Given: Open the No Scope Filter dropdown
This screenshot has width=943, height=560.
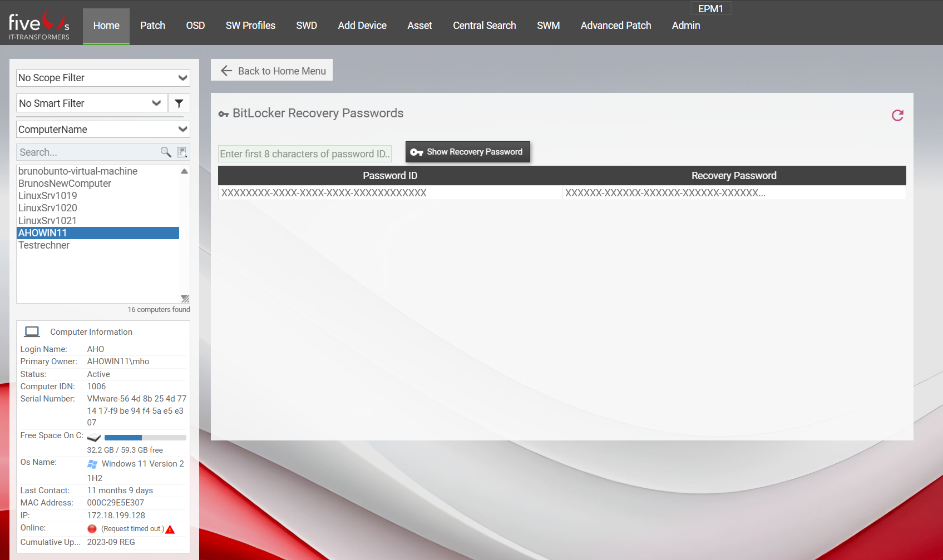Looking at the screenshot, I should pos(103,78).
